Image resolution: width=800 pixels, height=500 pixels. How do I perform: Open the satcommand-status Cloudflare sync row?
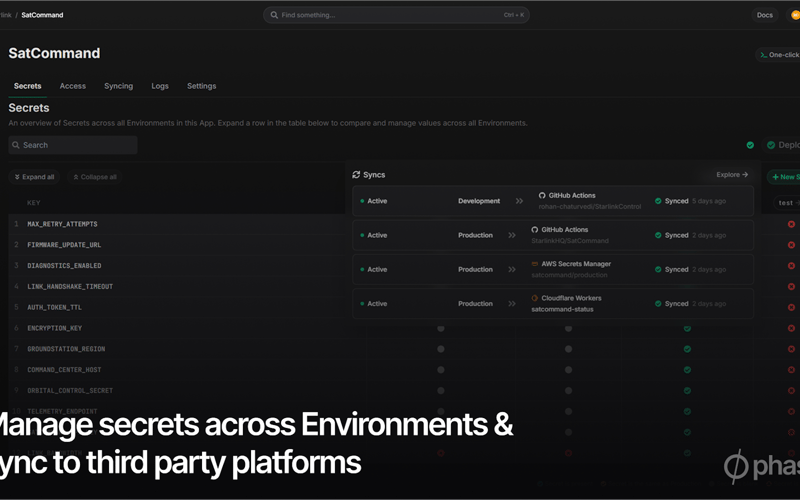tap(553, 304)
